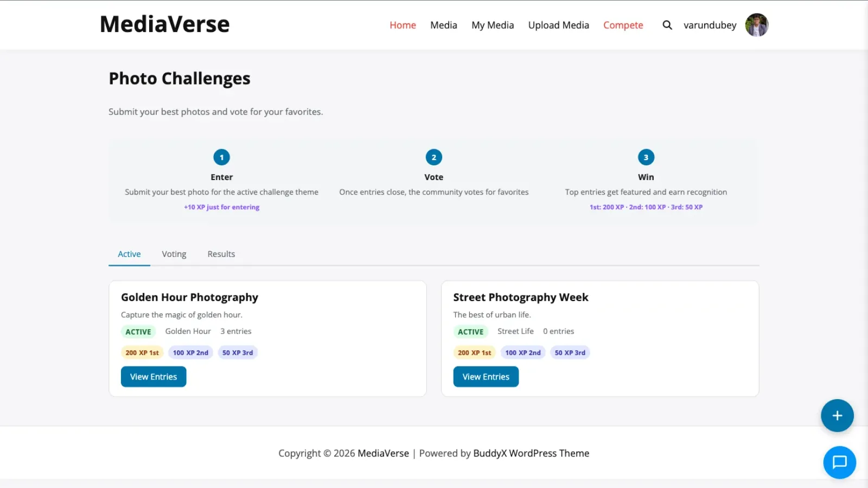Switch to the Active tab
Screen dimensions: 868x488
129,254
